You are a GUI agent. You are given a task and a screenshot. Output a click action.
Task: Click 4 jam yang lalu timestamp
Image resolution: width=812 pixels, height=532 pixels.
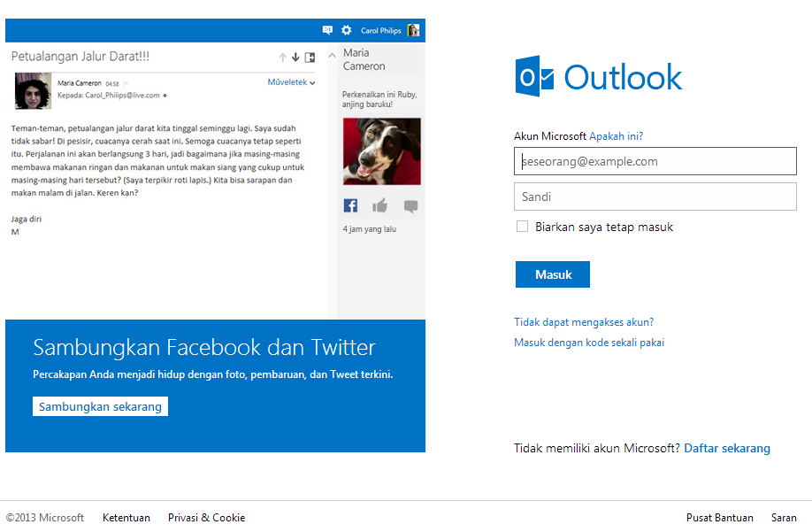coord(369,229)
